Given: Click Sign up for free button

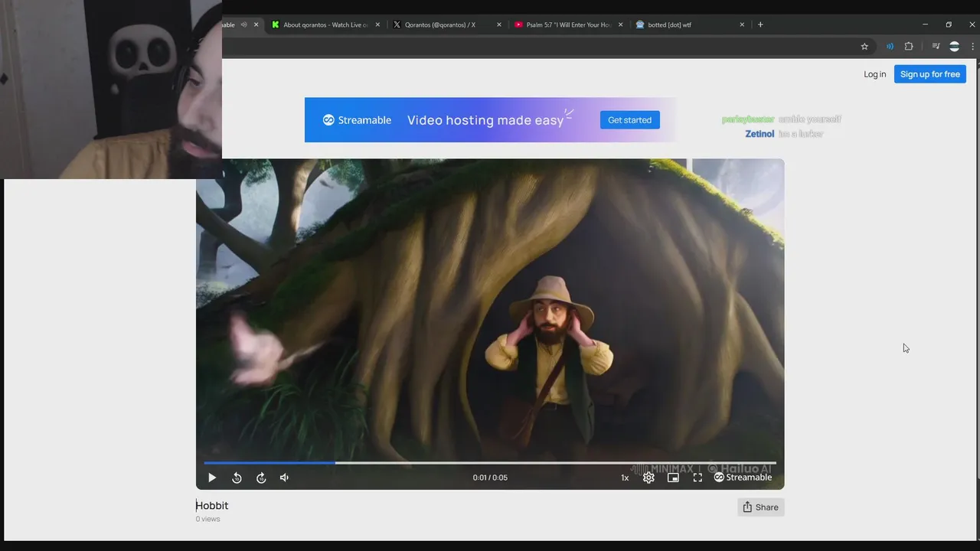Looking at the screenshot, I should (x=929, y=74).
